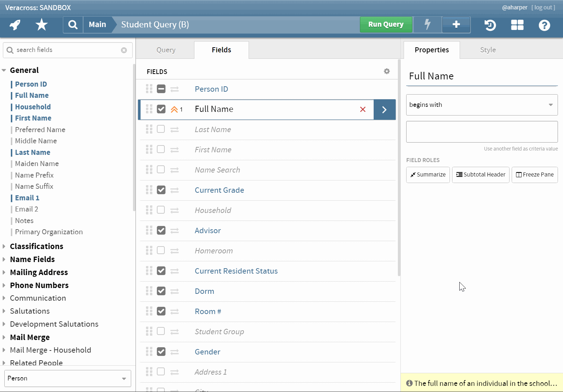Open the Fields settings gear
The width and height of the screenshot is (563, 392).
[x=387, y=71]
